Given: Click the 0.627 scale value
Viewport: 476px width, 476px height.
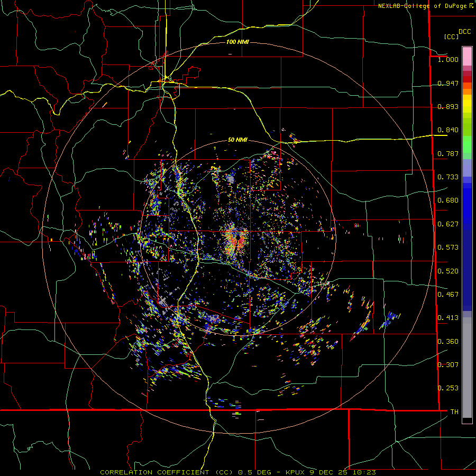Looking at the screenshot, I should 448,224.
